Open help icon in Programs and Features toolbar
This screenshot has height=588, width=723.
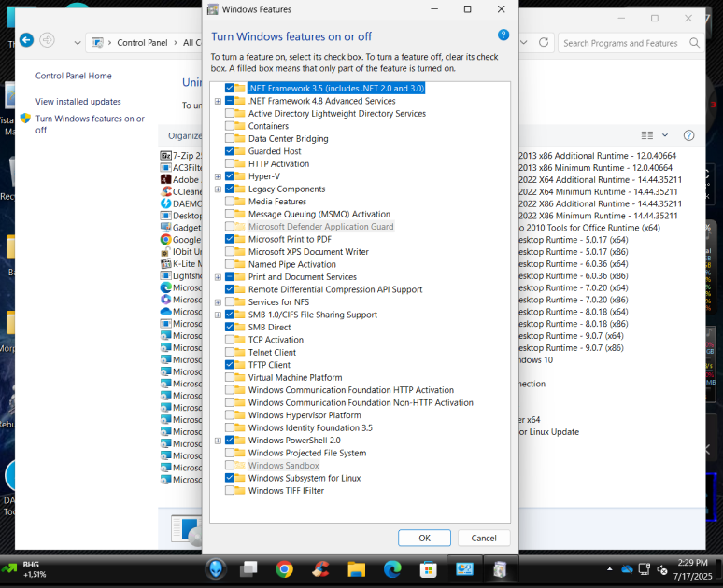(688, 135)
